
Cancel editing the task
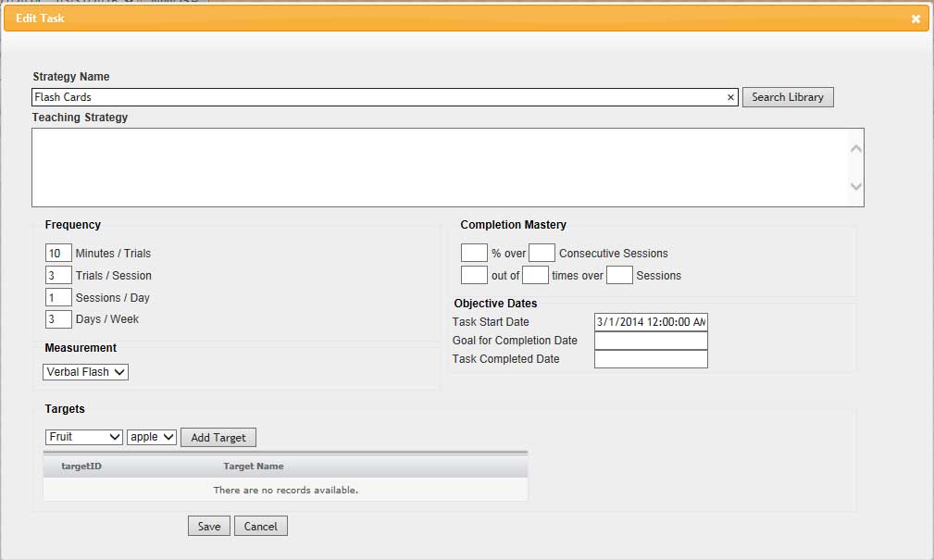coord(260,527)
